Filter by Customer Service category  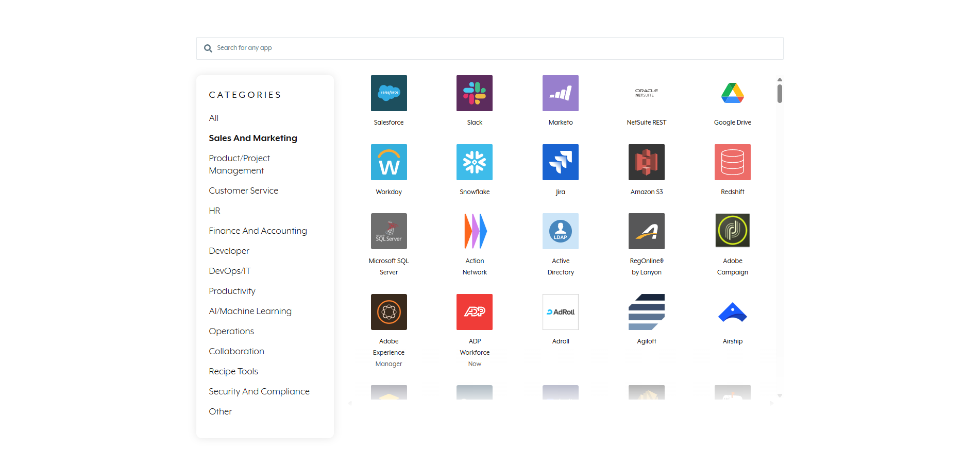(243, 191)
